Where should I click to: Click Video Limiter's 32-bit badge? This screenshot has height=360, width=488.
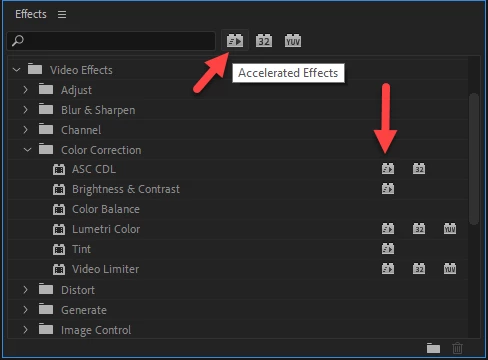click(x=419, y=269)
